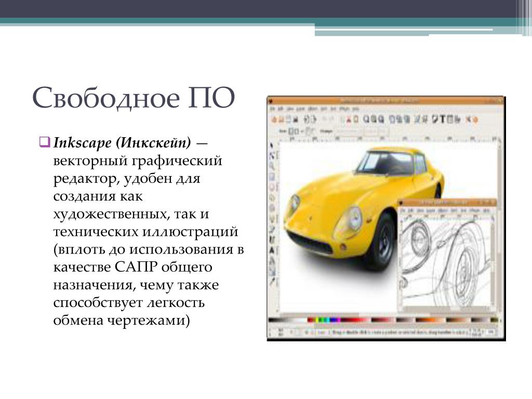Screen dimensions: 532x399
Task: Select the Calligraphy tool in the toolbox
Action: [x=272, y=240]
